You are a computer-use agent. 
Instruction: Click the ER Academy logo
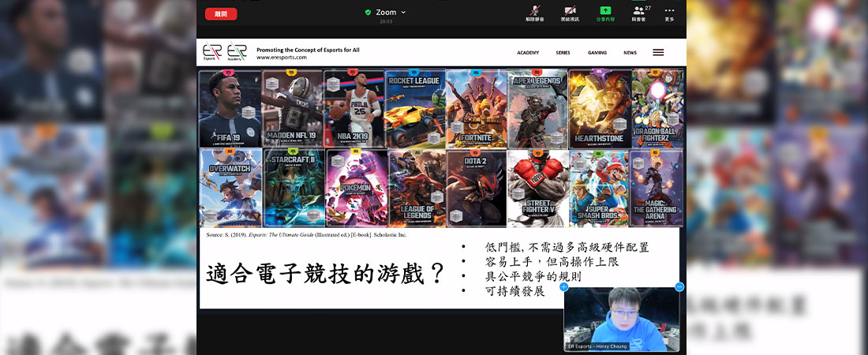(x=237, y=51)
